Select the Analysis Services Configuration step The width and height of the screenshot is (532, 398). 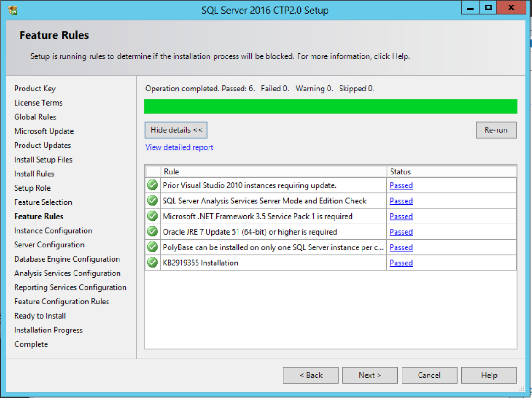point(67,273)
